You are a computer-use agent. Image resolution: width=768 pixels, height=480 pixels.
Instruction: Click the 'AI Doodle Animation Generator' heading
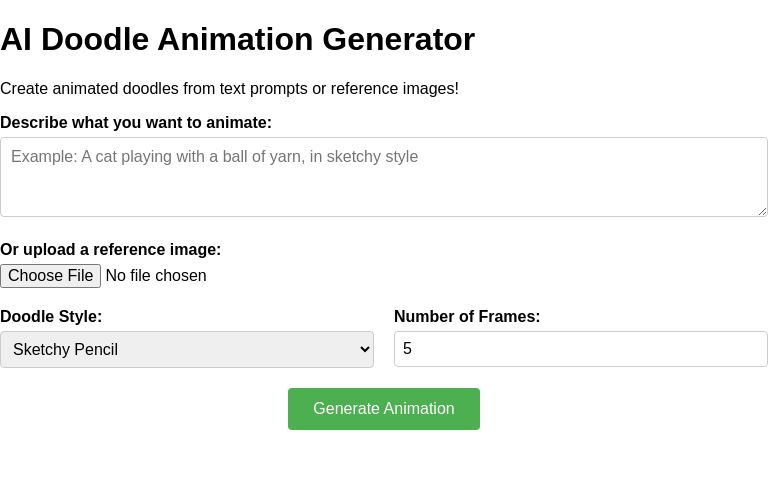(237, 40)
